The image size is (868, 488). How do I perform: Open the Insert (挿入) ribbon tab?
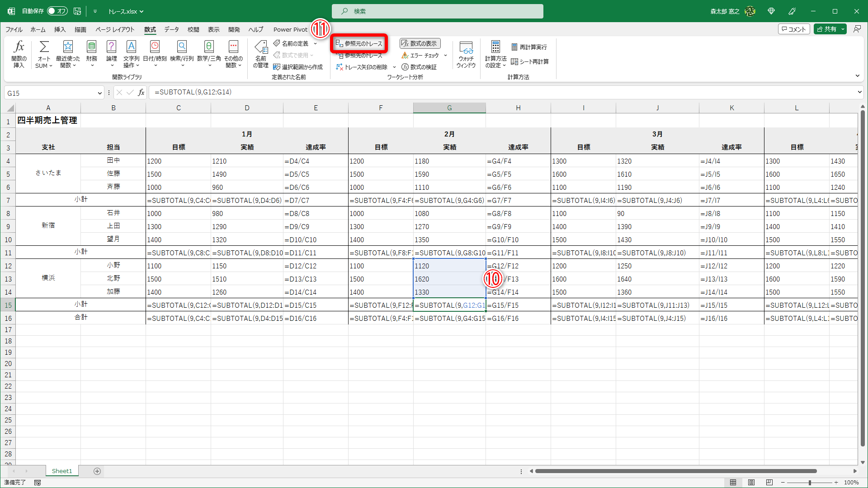tap(60, 29)
